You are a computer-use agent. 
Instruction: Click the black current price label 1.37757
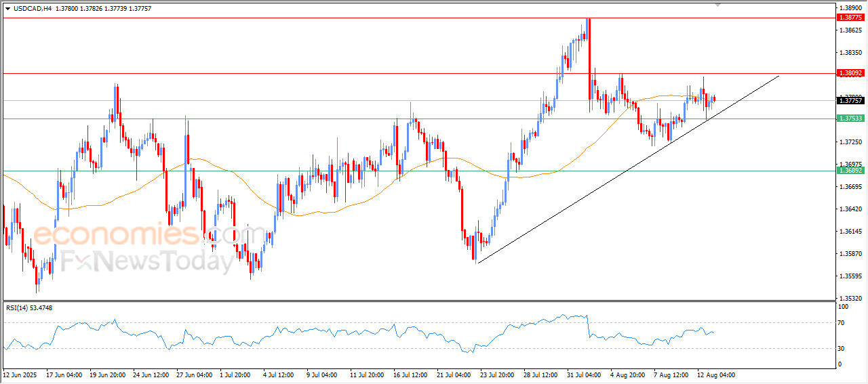850,100
